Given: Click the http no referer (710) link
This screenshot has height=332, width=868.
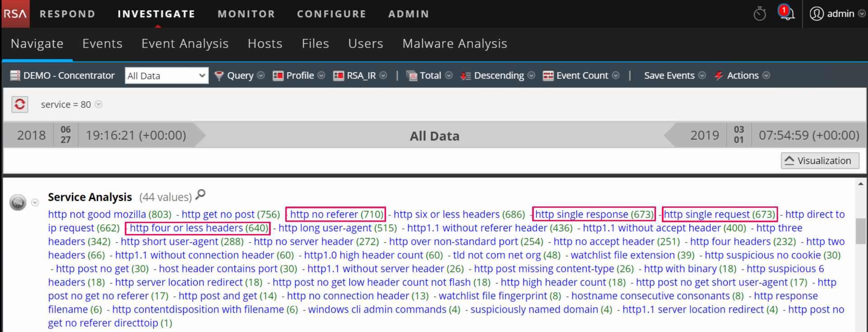Looking at the screenshot, I should pos(336,214).
